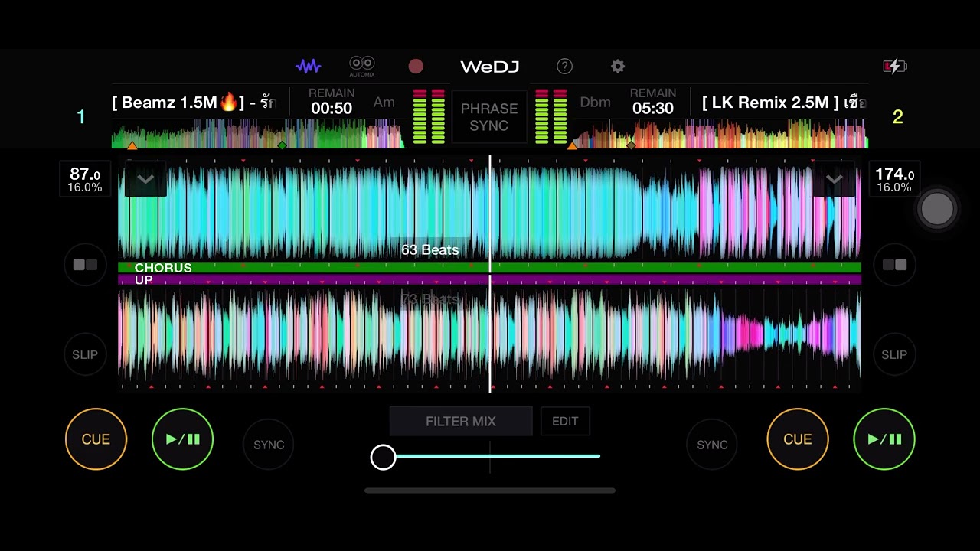The width and height of the screenshot is (980, 551).
Task: Tap the Am key label on deck 1
Action: 384,103
